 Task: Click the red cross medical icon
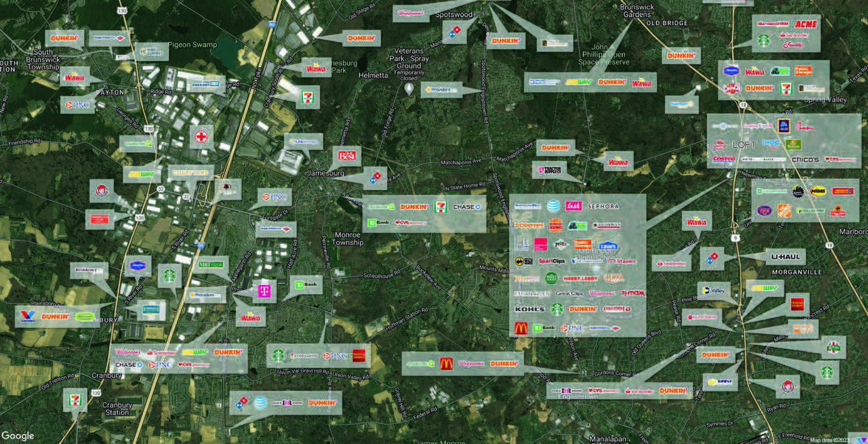[201, 137]
